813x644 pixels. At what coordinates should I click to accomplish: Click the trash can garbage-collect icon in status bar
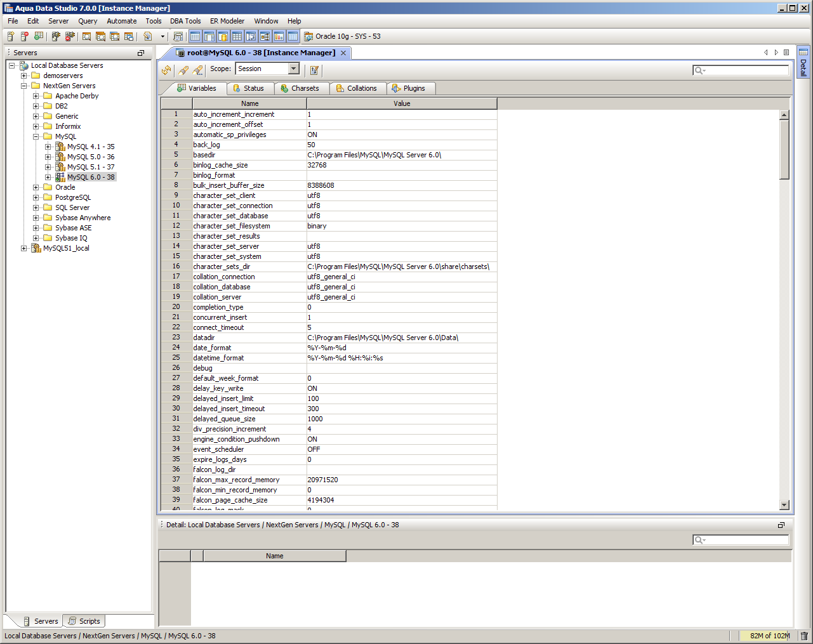coord(804,636)
